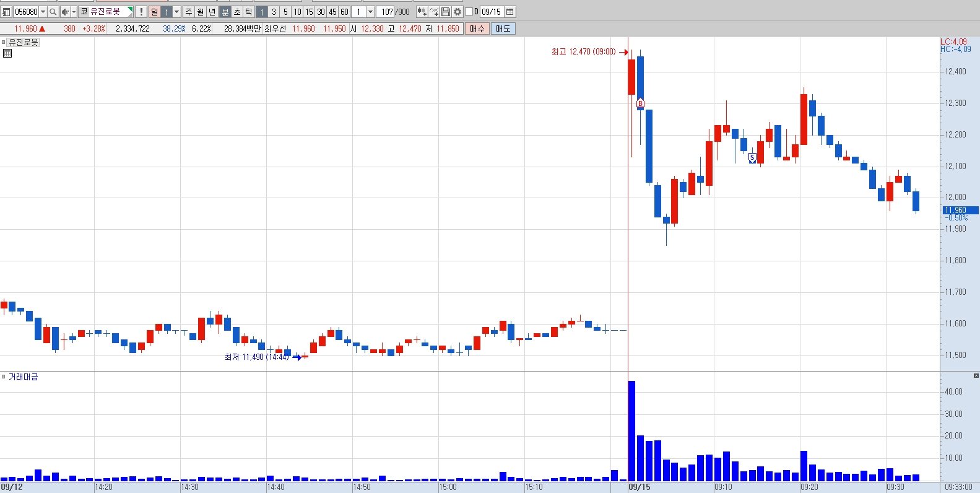This screenshot has width=980, height=493.
Task: Select the 5-minute interval button
Action: (285, 12)
